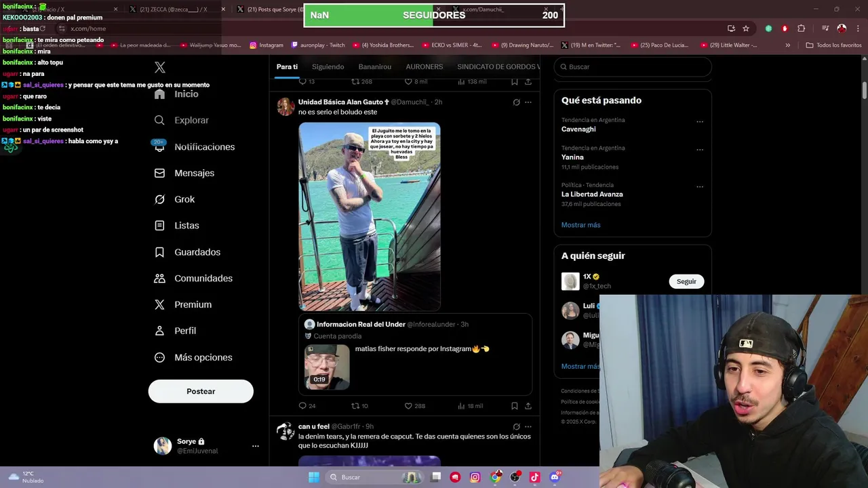868x488 pixels.
Task: Open more options for La Libertad Avanza trend
Action: (700, 187)
